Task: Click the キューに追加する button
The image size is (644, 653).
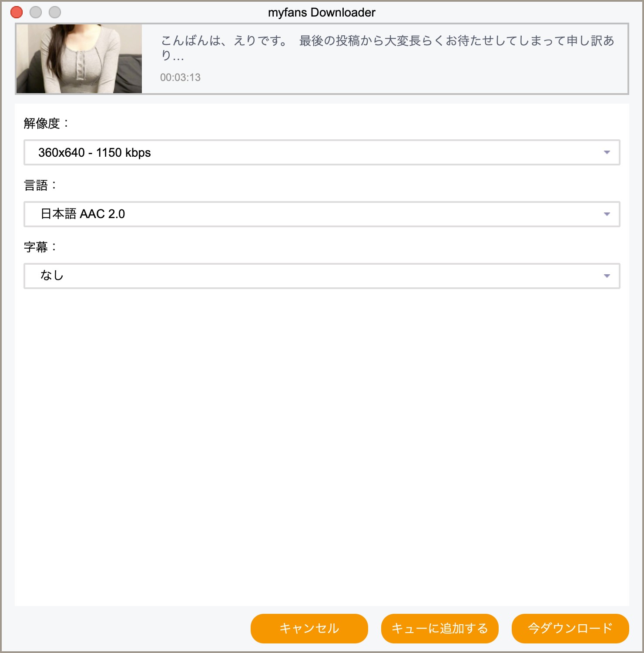Action: point(440,628)
